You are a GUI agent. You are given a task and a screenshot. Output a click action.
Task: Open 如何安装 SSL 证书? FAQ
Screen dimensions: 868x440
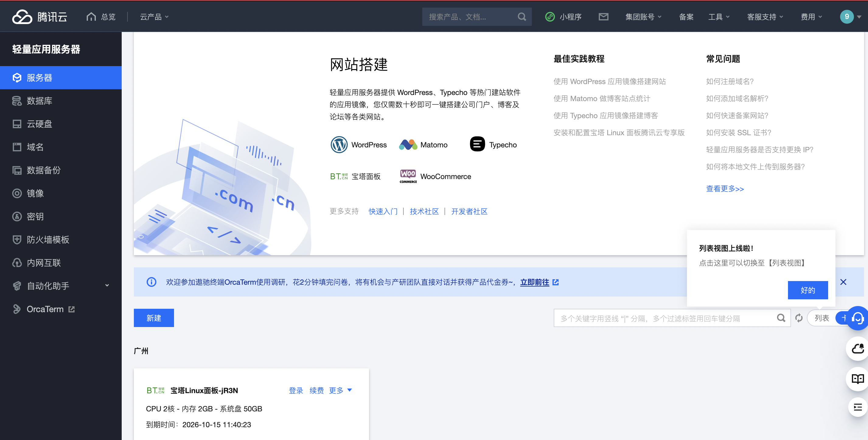(x=739, y=132)
